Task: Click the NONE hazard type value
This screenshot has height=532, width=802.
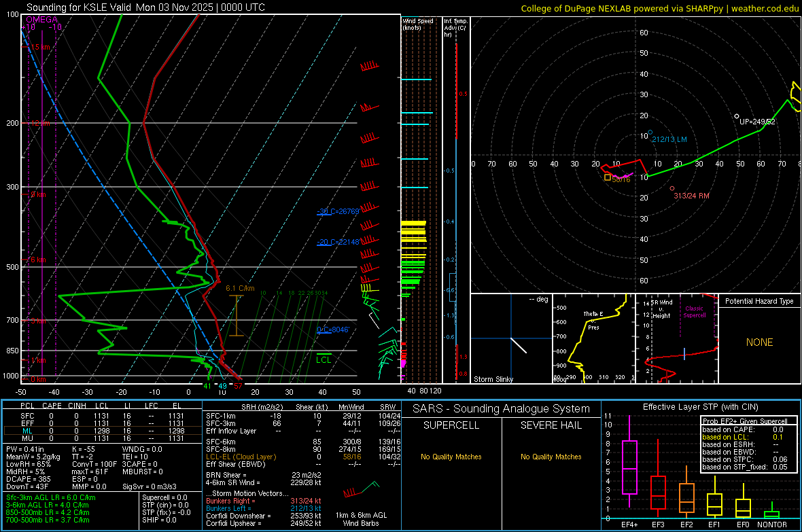Action: pyautogui.click(x=760, y=342)
